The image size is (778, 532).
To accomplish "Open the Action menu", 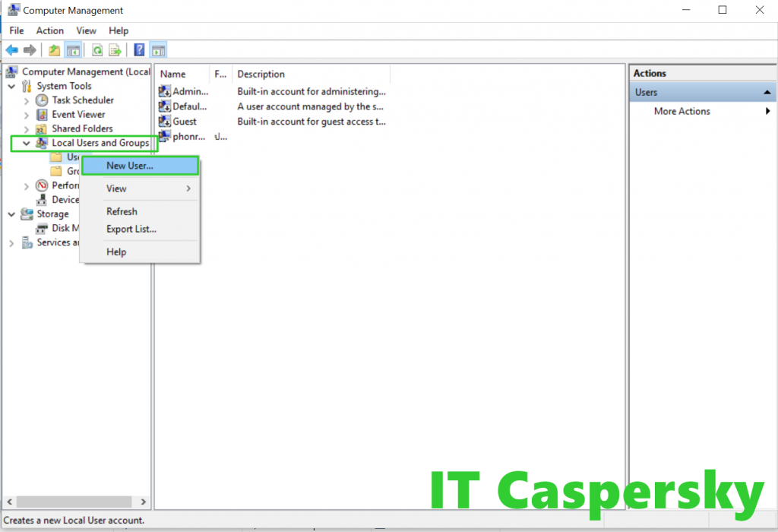I will coord(49,30).
